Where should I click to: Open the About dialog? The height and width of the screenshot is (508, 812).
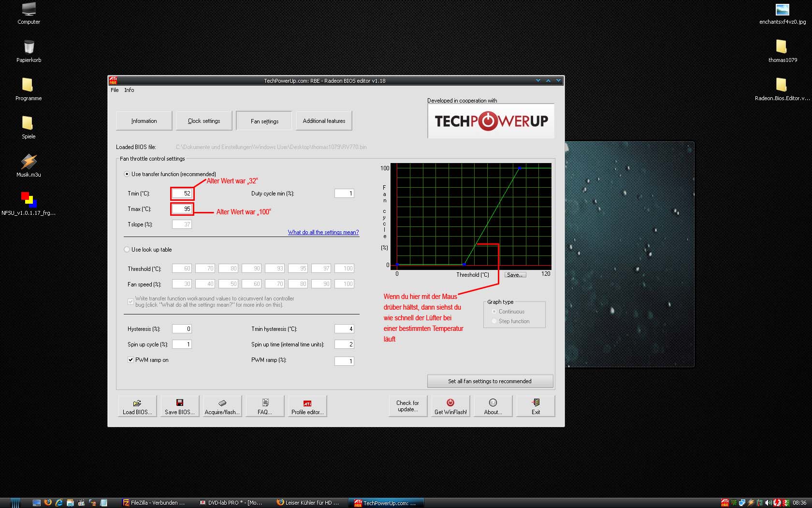click(x=493, y=406)
